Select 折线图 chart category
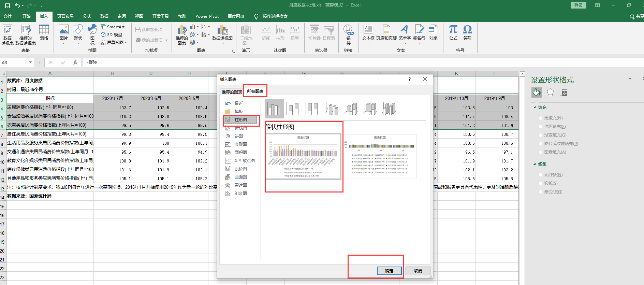The width and height of the screenshot is (644, 285). coord(240,128)
